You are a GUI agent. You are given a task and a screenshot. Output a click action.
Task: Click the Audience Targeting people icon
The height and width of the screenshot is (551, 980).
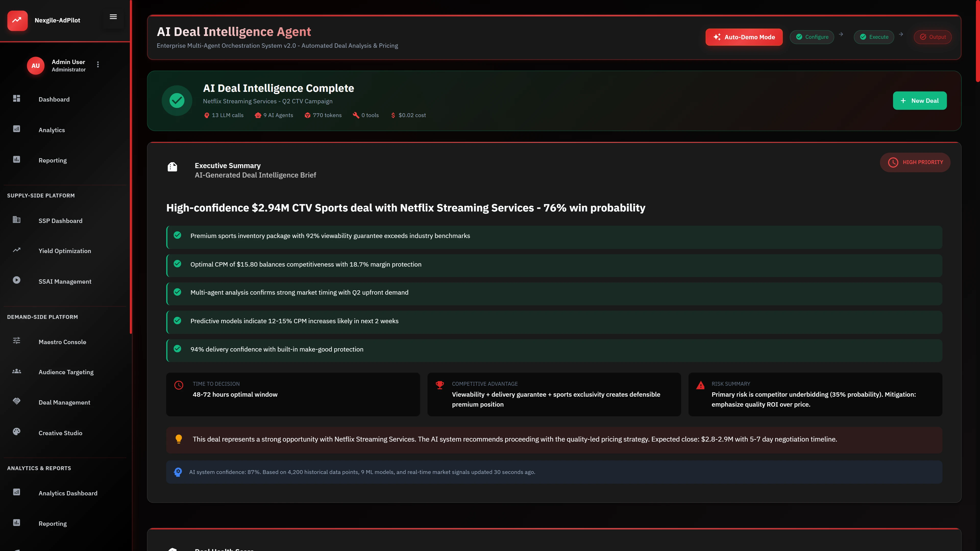point(16,371)
